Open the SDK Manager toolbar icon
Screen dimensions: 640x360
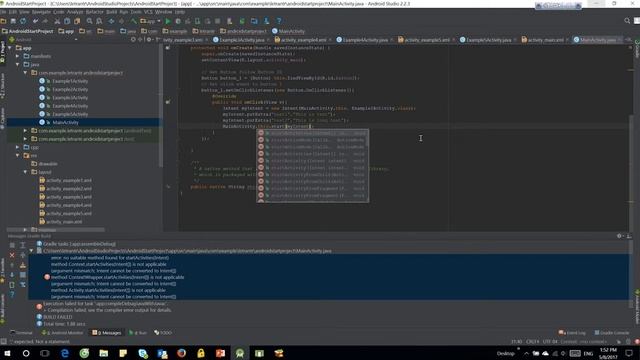tap(267, 21)
